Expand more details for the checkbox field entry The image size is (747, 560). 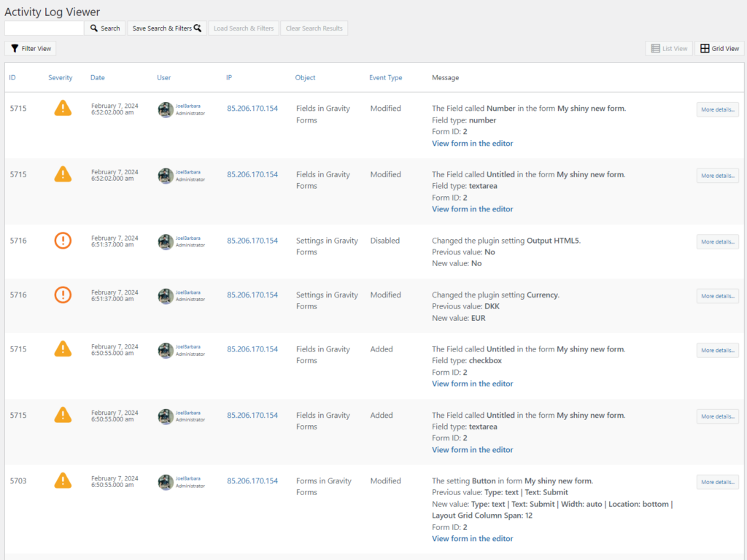tap(717, 350)
